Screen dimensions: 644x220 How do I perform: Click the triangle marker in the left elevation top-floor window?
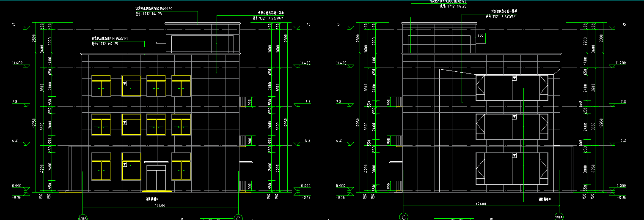coord(125,84)
